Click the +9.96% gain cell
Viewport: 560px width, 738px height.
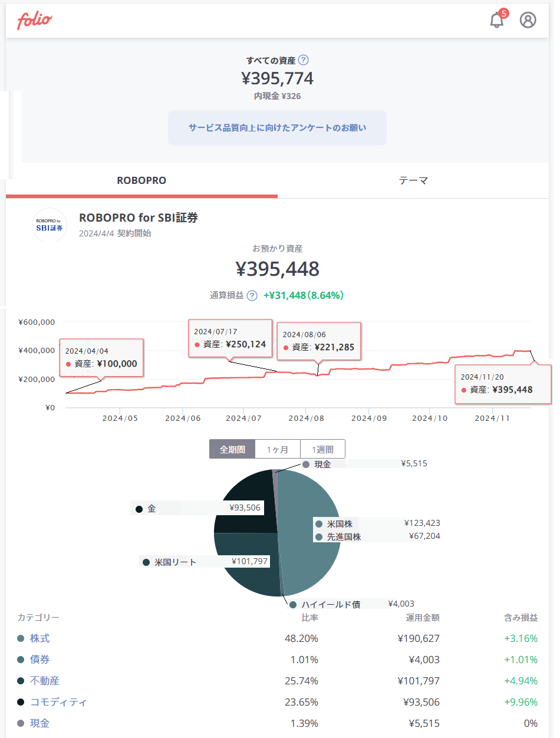pyautogui.click(x=521, y=702)
